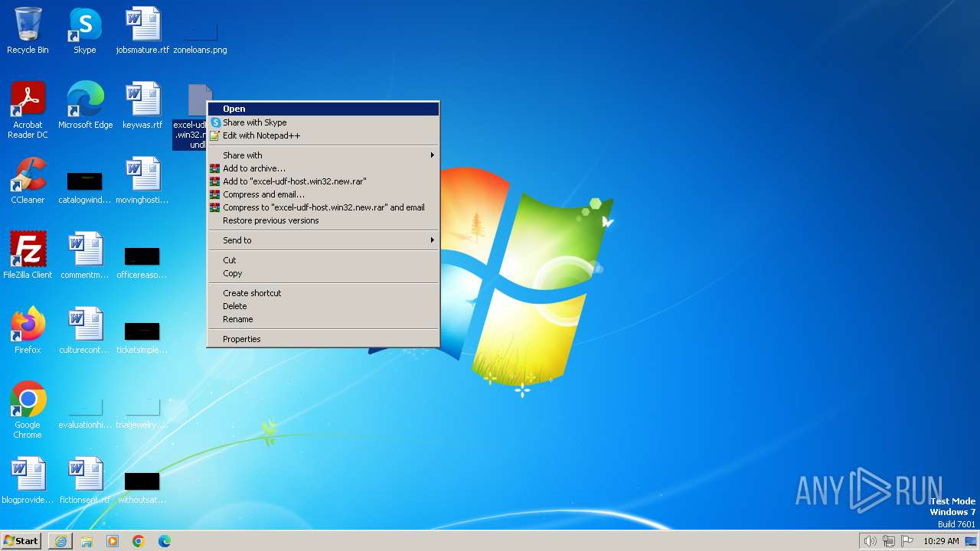Expand the Send to submenu

324,240
